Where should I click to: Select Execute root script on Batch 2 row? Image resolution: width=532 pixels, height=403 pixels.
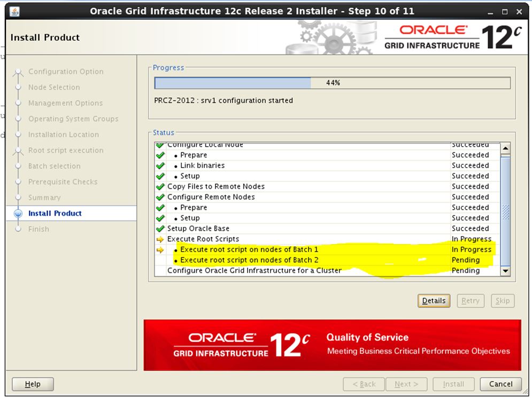tap(249, 260)
